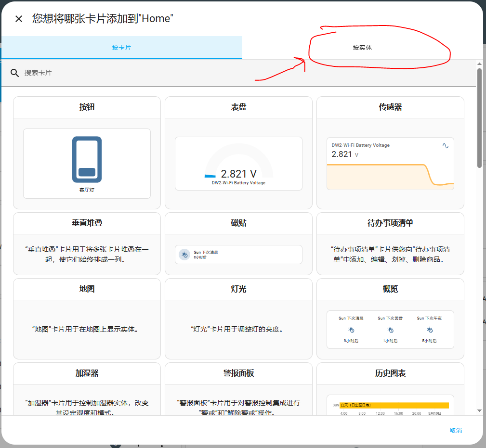Click the sun icon in the Tile card preview
Viewport: 486px width, 448px height.
coord(184,255)
